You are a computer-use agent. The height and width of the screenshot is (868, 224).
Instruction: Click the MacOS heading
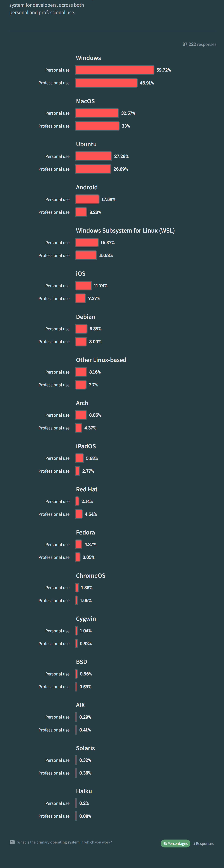pyautogui.click(x=85, y=101)
